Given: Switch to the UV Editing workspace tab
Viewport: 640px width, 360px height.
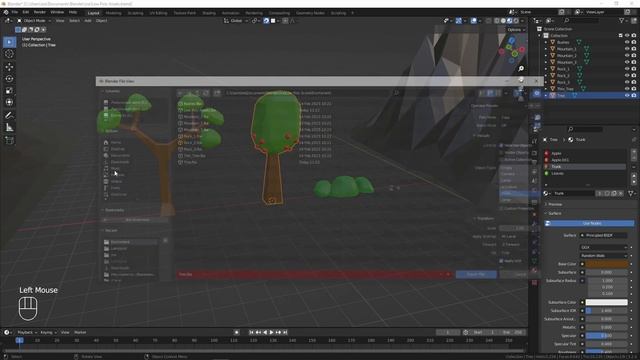Looking at the screenshot, I should pyautogui.click(x=158, y=13).
